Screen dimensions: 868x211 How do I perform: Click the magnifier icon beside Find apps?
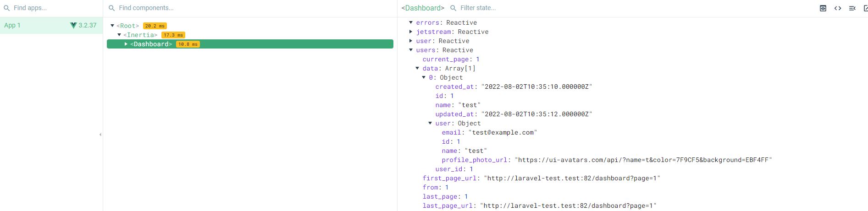click(6, 8)
